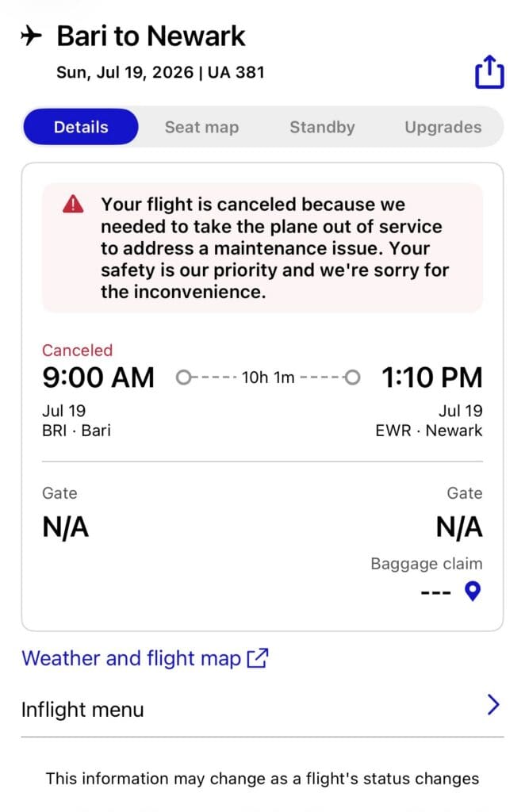This screenshot has height=812, width=525.
Task: Tap the cancellation maintenance notice banner
Action: point(262,247)
